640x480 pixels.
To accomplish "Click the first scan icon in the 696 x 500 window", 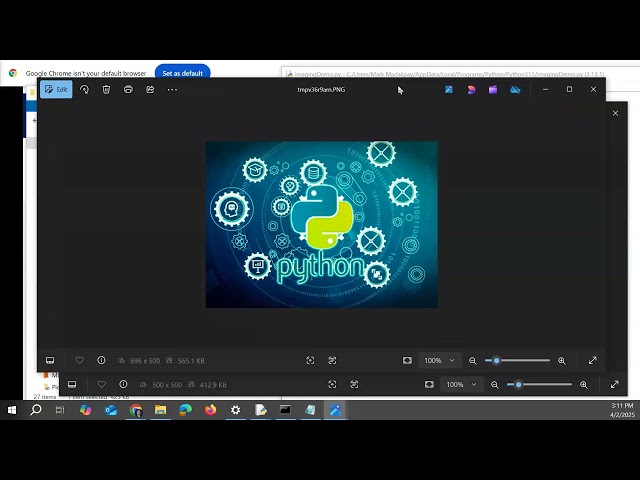I will click(x=310, y=360).
